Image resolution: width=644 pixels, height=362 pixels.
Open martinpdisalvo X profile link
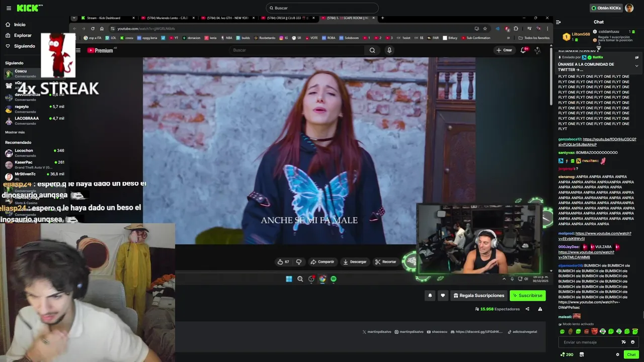(376, 332)
